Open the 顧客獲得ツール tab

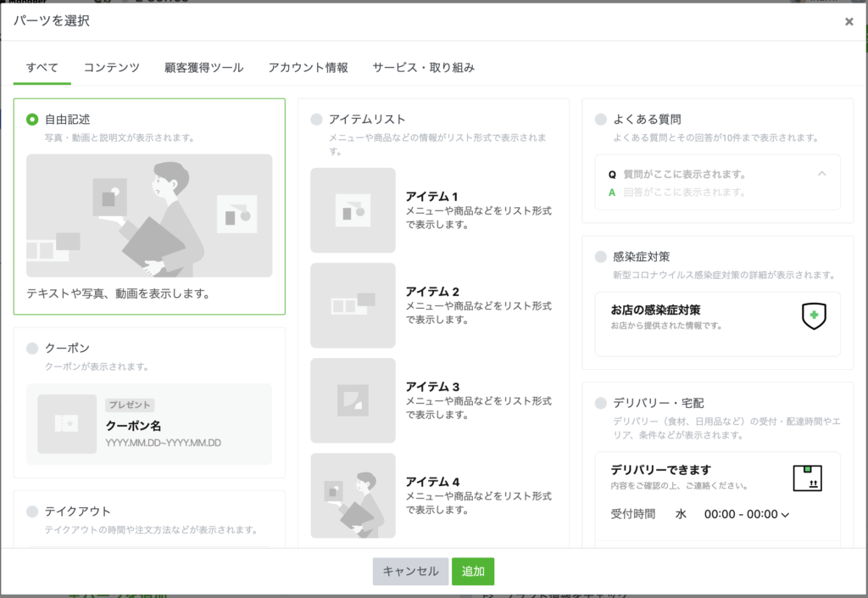(x=203, y=68)
